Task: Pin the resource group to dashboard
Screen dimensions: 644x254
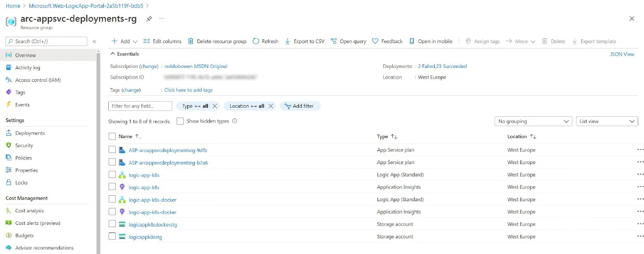Action: (148, 19)
